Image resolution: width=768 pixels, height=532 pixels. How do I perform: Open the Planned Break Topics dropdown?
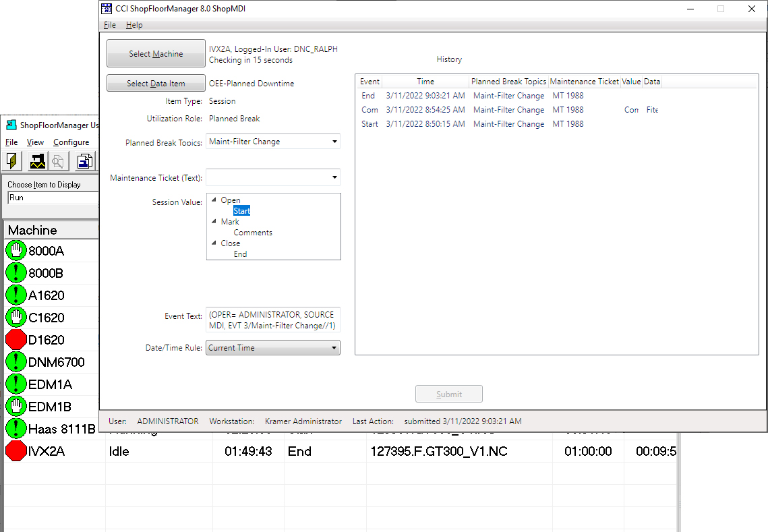click(334, 142)
